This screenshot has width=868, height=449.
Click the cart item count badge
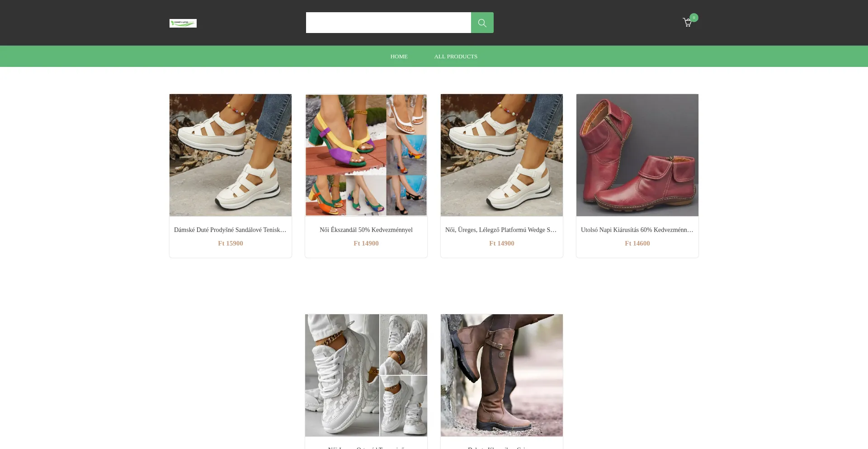[x=694, y=18]
